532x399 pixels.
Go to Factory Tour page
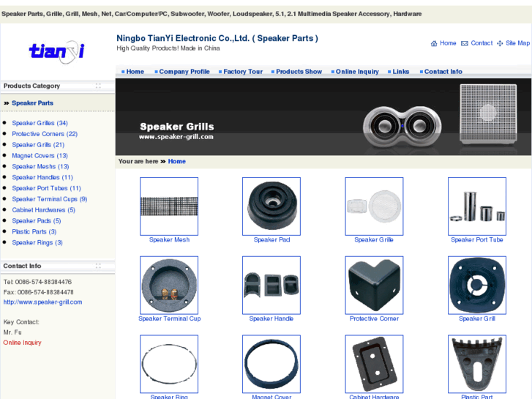tap(243, 72)
